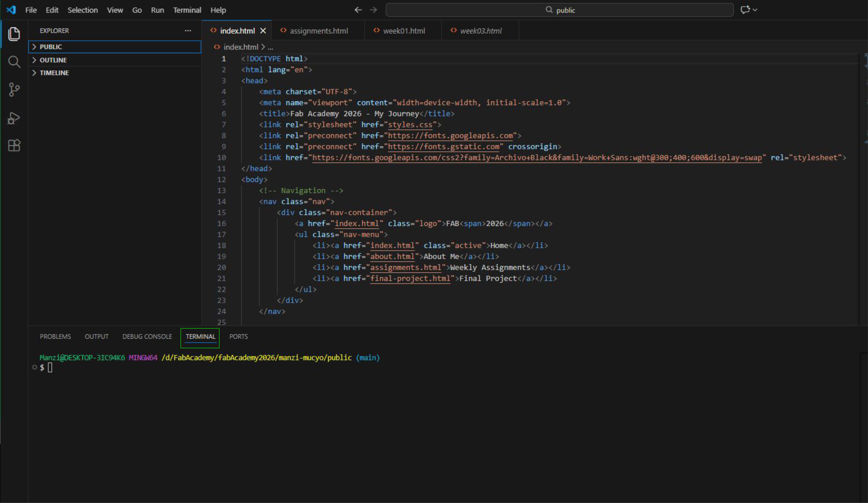Close the index.html tab
Image resolution: width=868 pixels, height=503 pixels.
(263, 31)
